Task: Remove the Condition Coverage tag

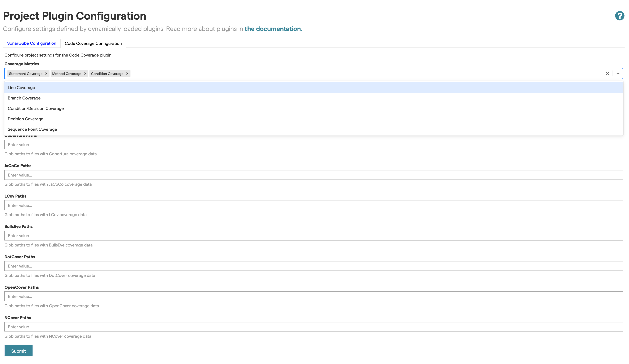Action: (x=127, y=73)
